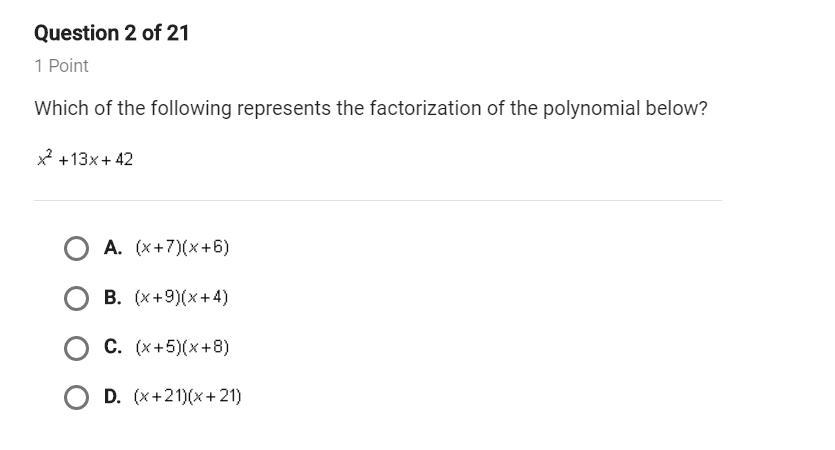The image size is (835, 450).
Task: Click the '1 Point' label
Action: pos(61,66)
